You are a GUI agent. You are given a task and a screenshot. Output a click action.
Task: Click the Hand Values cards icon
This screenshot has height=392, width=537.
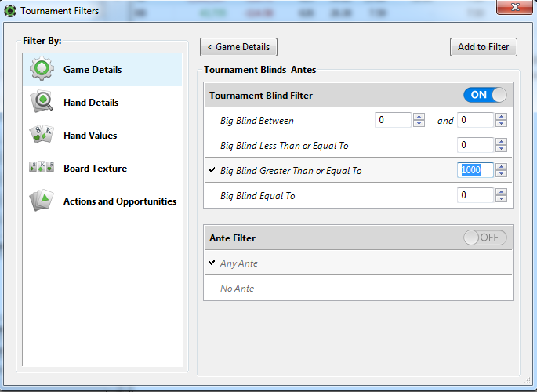pyautogui.click(x=42, y=135)
